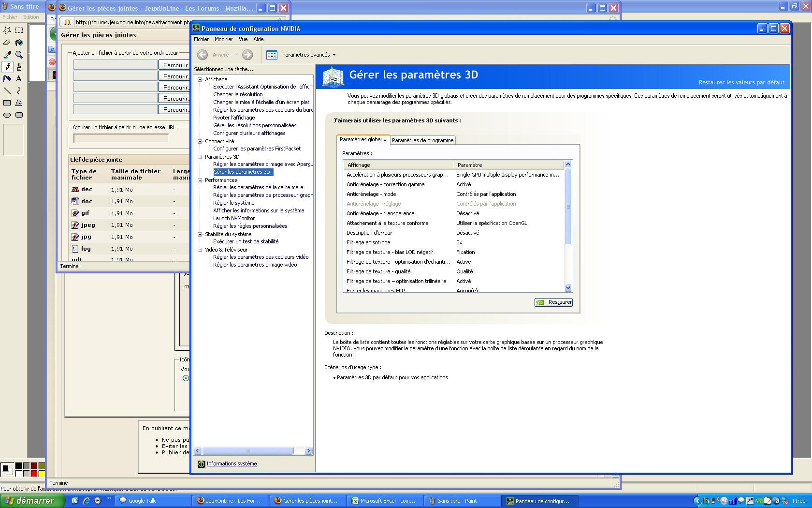Select the Pencil tool in Paint

[x=7, y=67]
